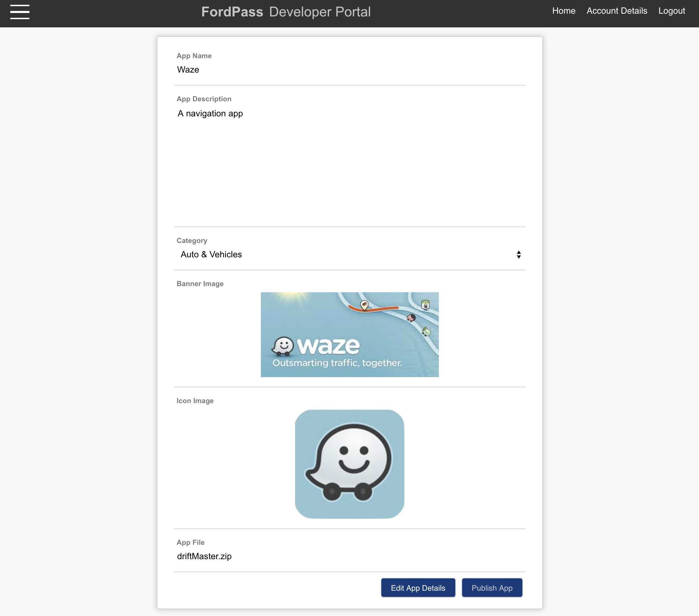Click Logout in the header
Viewport: 699px width, 616px height.
click(x=671, y=11)
